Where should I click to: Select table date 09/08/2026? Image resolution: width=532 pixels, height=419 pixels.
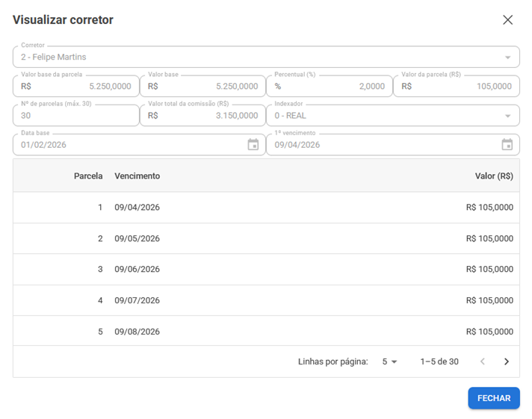click(x=137, y=332)
